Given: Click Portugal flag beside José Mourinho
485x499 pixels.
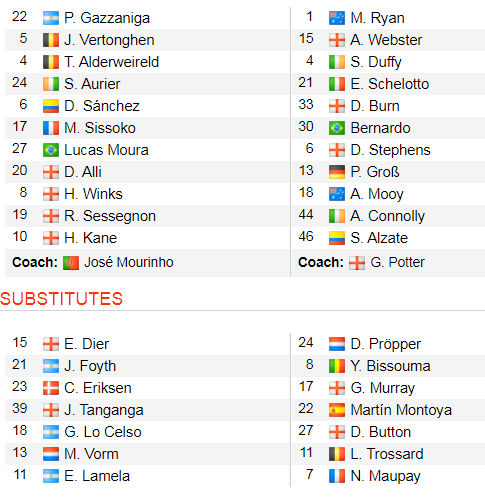Looking at the screenshot, I should [71, 263].
